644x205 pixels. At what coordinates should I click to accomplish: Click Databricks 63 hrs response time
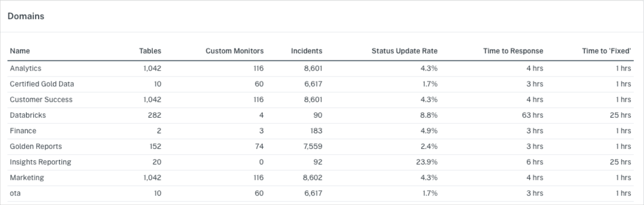[x=532, y=115]
